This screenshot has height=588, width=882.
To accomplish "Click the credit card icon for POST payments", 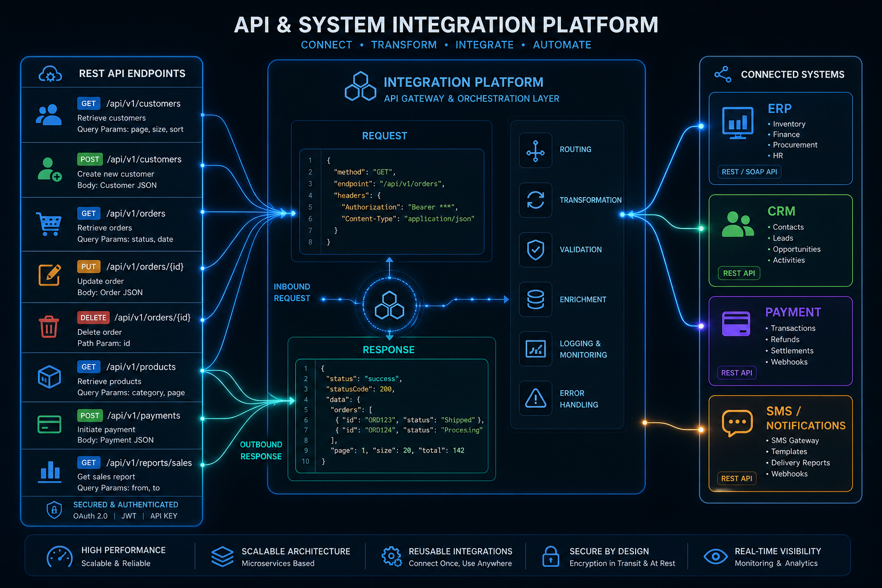I will coord(49,424).
